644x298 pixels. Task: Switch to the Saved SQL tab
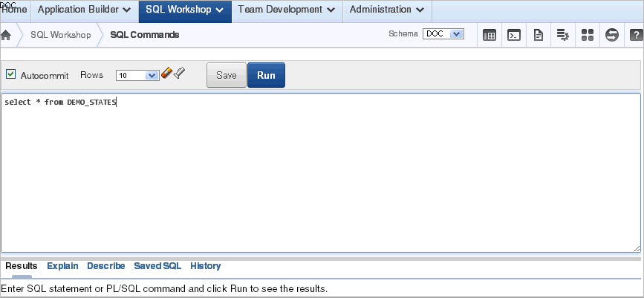(x=157, y=266)
